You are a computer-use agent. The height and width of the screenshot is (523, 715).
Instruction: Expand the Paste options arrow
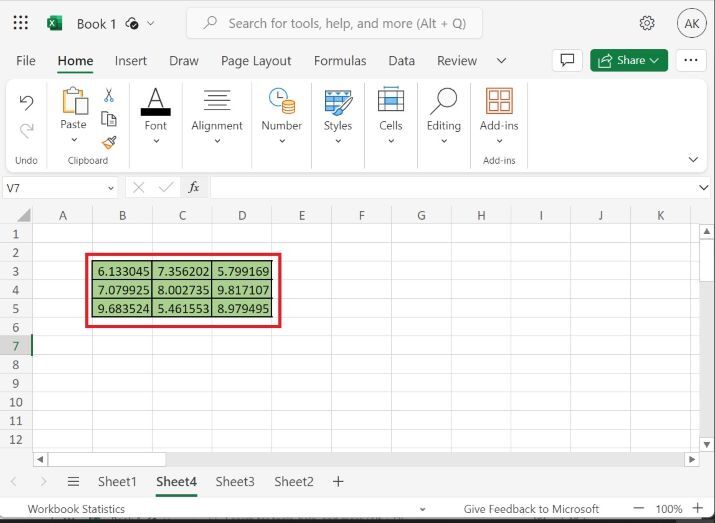click(74, 140)
